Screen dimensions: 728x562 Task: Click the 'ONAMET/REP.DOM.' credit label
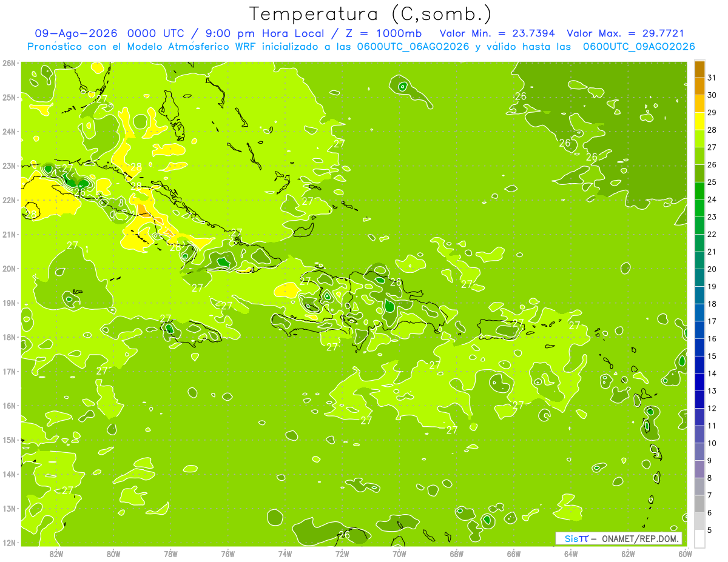tap(641, 538)
